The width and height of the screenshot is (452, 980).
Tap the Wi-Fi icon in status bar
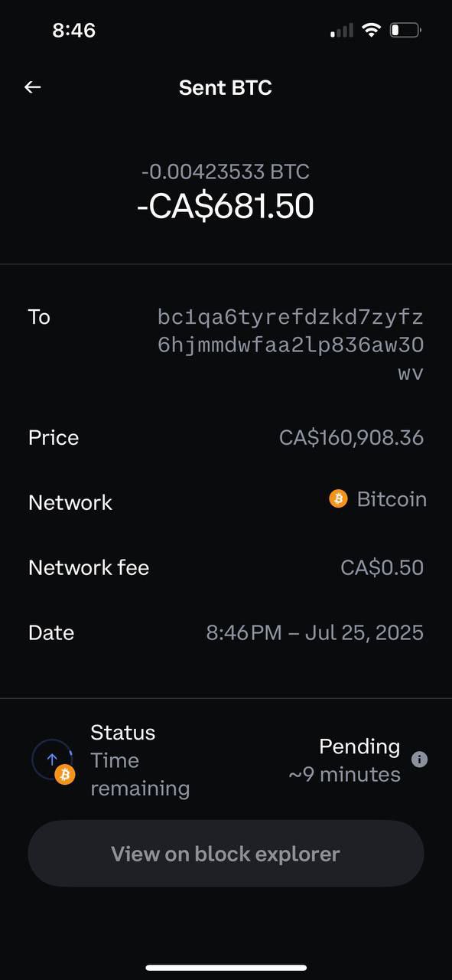click(372, 31)
